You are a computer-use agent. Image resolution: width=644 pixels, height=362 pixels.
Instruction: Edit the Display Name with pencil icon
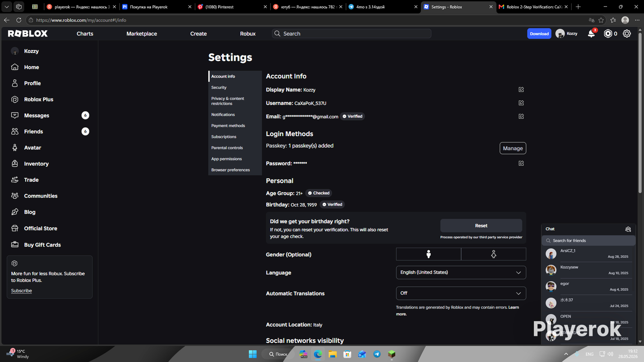521,89
